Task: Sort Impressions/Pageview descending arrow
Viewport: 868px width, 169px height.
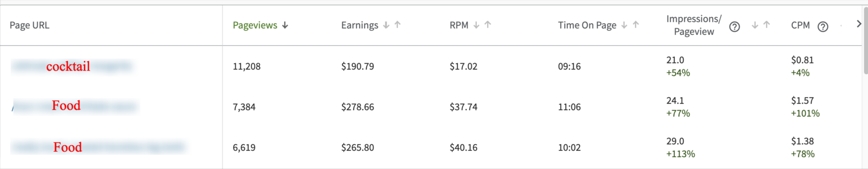Action: tap(755, 25)
